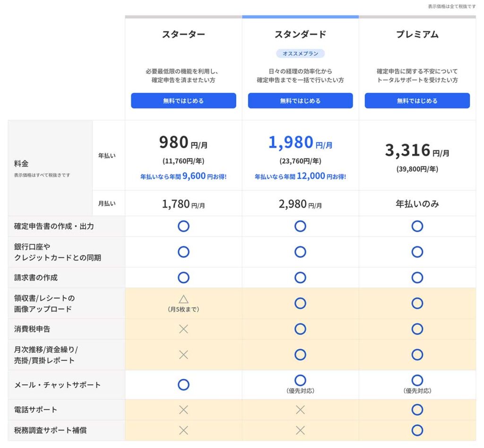
Task: Click 無料ではじめる under スタンダード plan
Action: (300, 101)
